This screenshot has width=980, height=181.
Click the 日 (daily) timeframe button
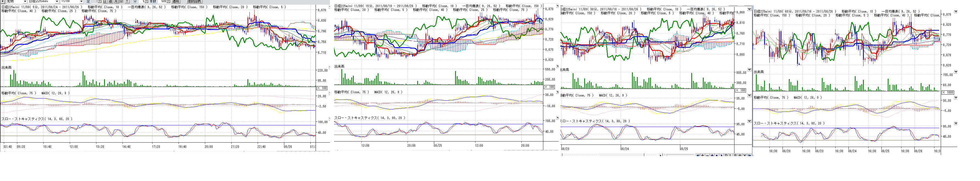105,2
